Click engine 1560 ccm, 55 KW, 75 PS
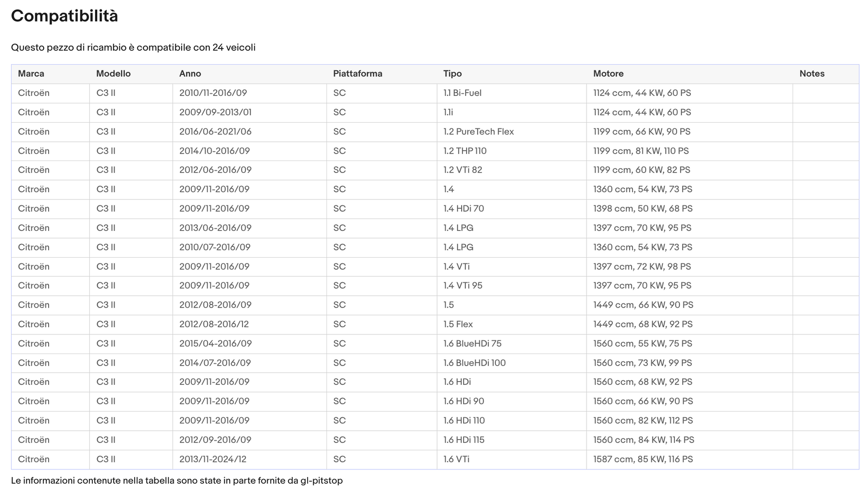Screen dimensions: 868x498 [643, 343]
